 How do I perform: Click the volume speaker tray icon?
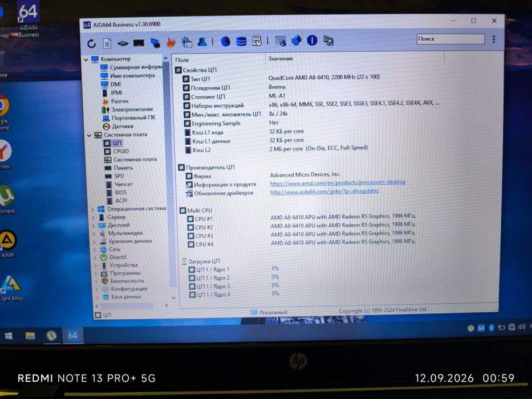pyautogui.click(x=522, y=327)
